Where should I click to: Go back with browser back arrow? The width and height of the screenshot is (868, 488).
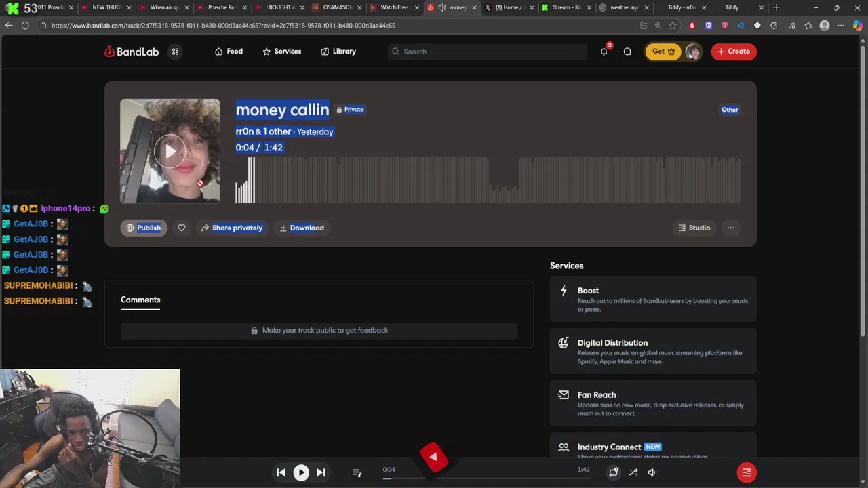[8, 25]
